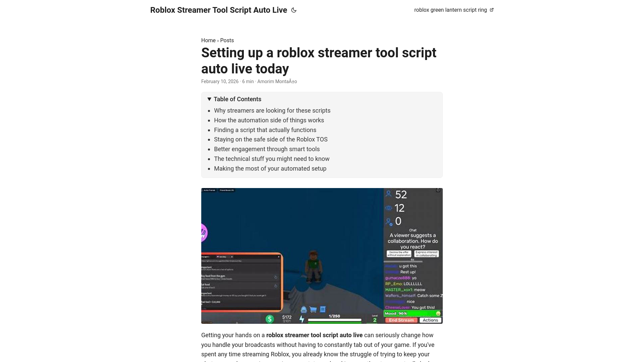Jump to Making the most of your automated setup

point(270,169)
